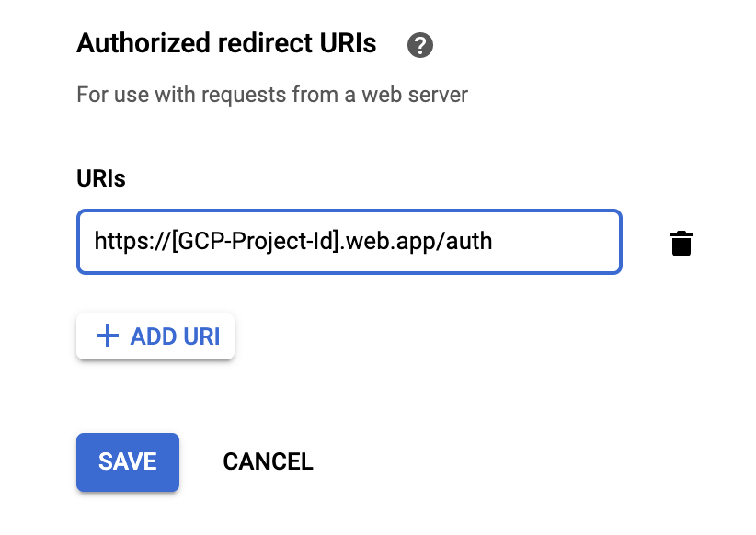The width and height of the screenshot is (756, 535).
Task: Open the Authorized redirect URIs help tooltip
Action: (421, 45)
